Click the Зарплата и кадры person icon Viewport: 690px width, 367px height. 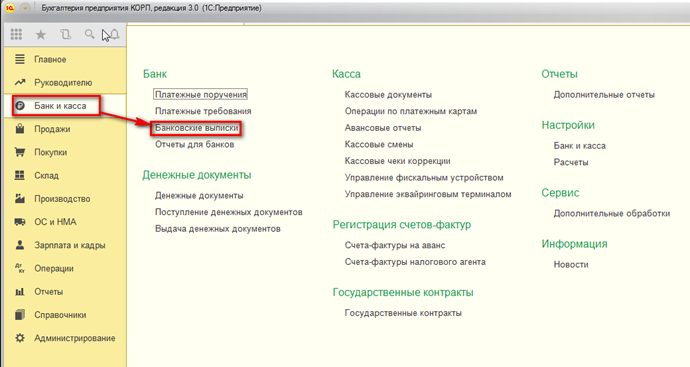(20, 245)
